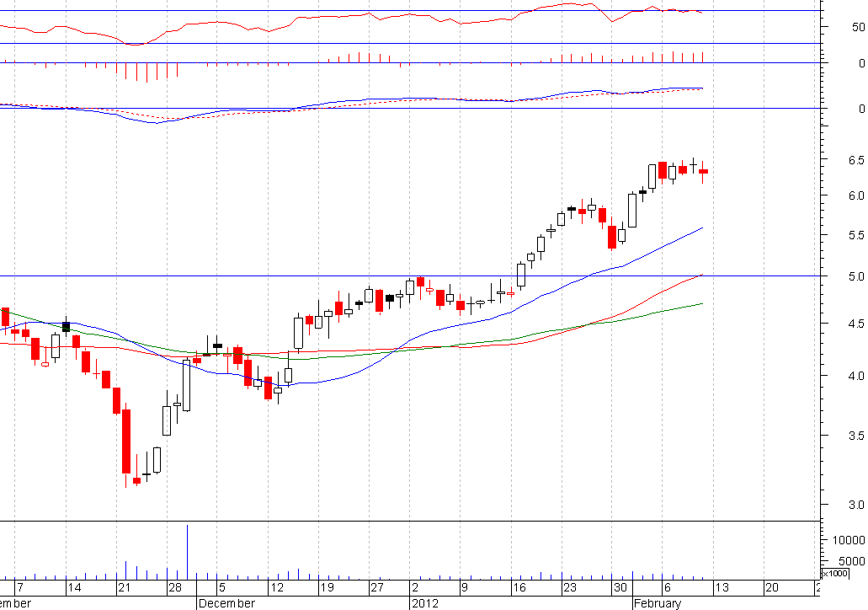Select the 27 date label in December

tap(377, 588)
